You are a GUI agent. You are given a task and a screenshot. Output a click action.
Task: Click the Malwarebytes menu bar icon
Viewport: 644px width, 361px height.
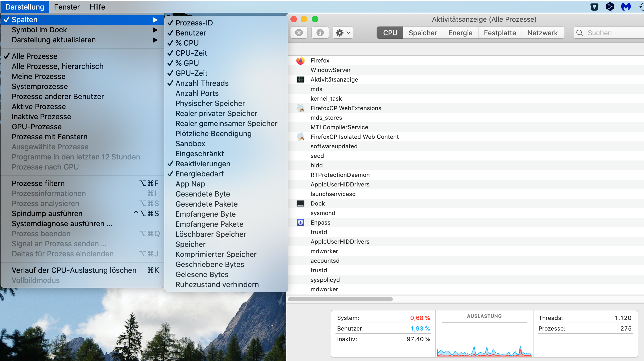click(x=626, y=7)
